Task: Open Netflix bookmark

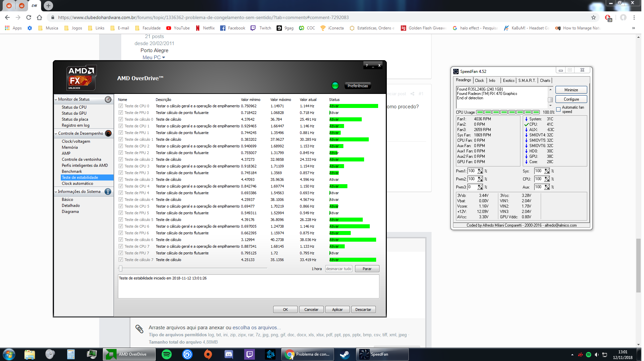Action: (205, 28)
